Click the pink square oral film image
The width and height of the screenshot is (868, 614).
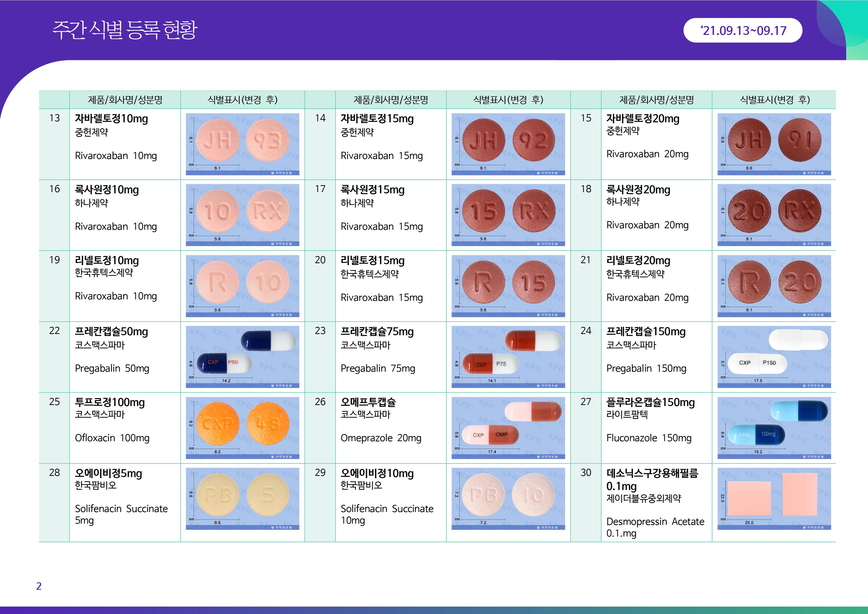(774, 499)
